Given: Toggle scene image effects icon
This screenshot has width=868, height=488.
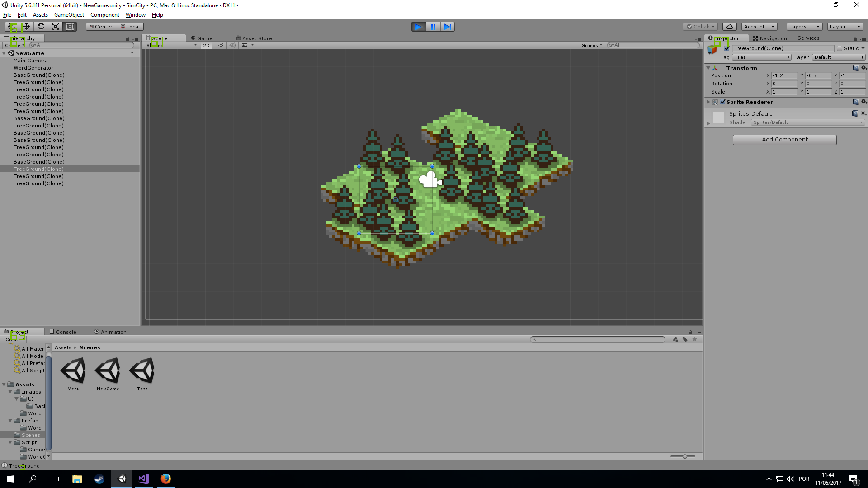Looking at the screenshot, I should (x=245, y=45).
